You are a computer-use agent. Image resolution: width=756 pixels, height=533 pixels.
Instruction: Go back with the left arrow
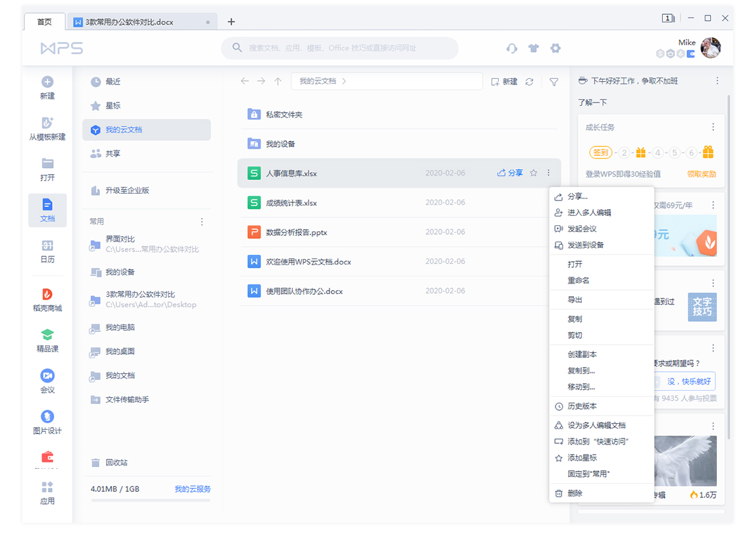click(x=245, y=81)
